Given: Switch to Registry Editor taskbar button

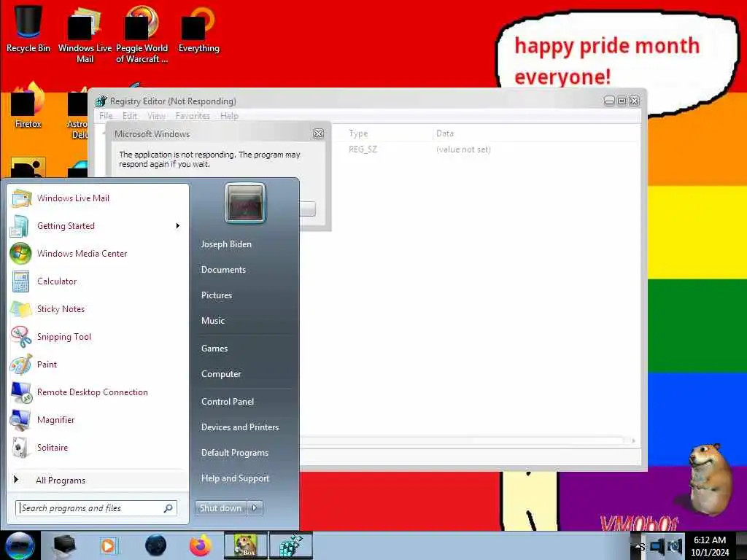Looking at the screenshot, I should tap(291, 545).
